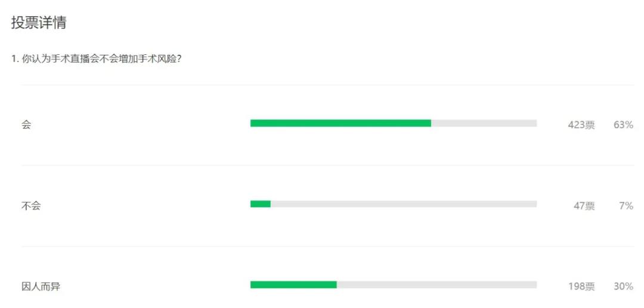Click the 423票 vote count
The width and height of the screenshot is (644, 308).
581,125
